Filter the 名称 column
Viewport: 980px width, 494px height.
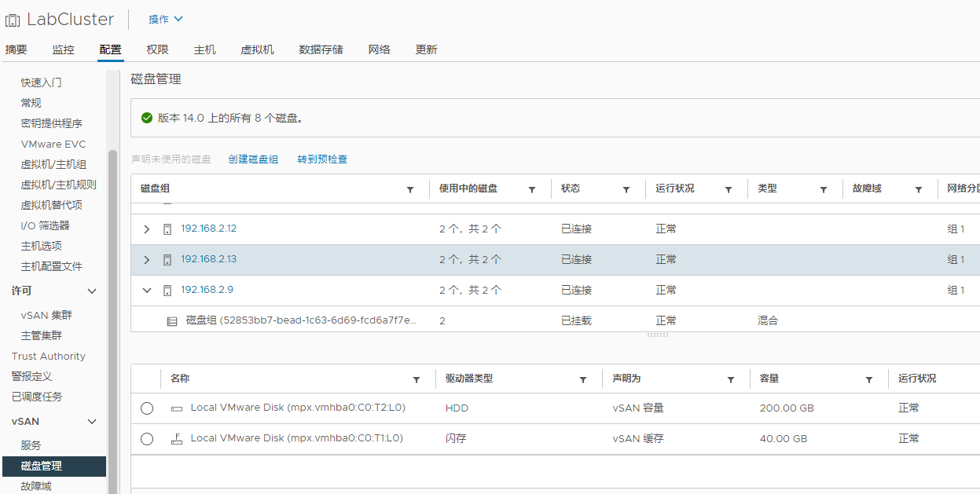click(x=417, y=380)
